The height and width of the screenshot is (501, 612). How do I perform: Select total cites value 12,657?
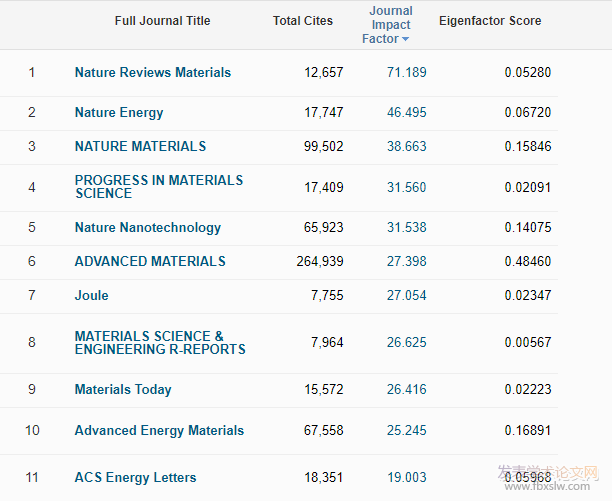click(324, 73)
